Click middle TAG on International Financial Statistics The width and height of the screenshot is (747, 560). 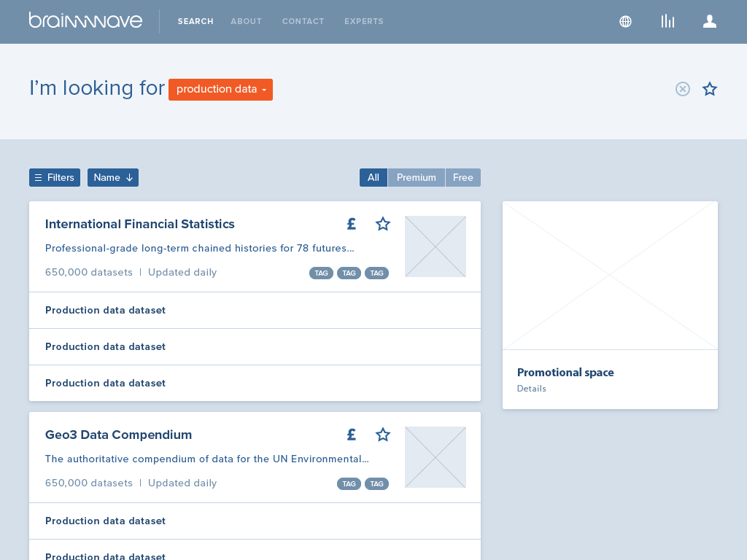tap(349, 273)
